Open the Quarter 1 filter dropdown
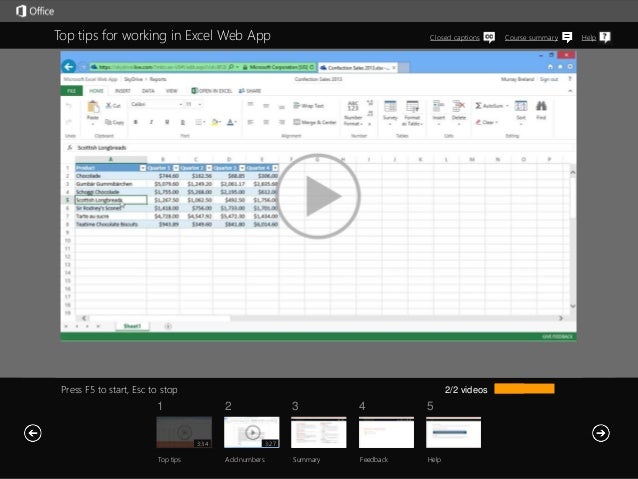The width and height of the screenshot is (638, 479). tap(176, 168)
